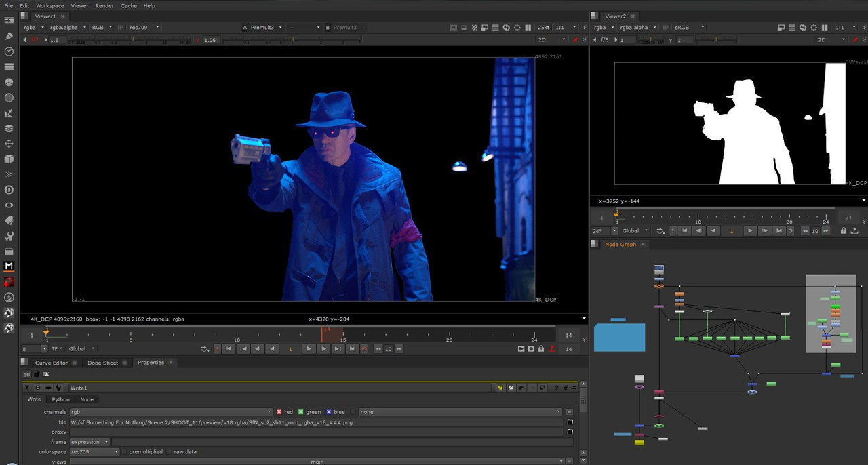Switch to the Curve Editor tab
Viewport: 868px width, 465px height.
coord(52,363)
